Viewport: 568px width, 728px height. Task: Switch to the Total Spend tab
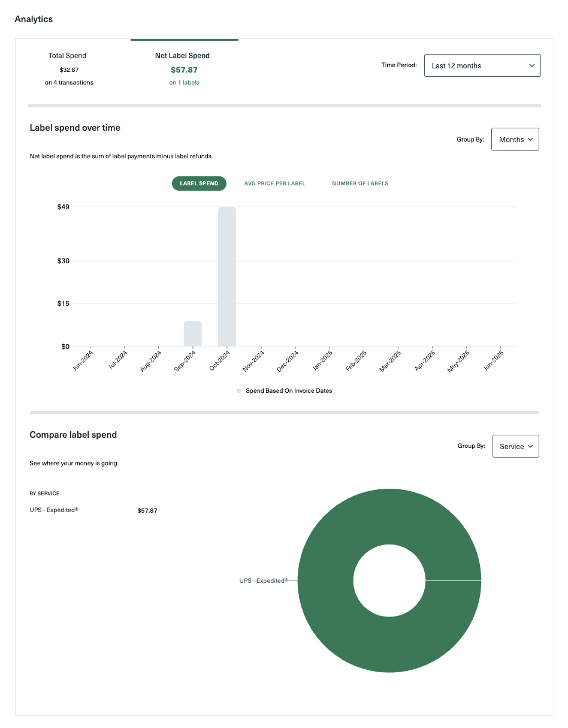click(x=67, y=68)
